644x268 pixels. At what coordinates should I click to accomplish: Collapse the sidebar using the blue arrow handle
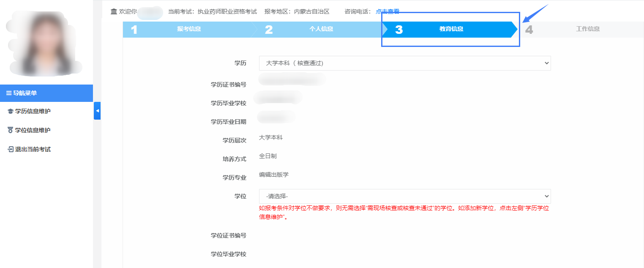click(x=97, y=111)
